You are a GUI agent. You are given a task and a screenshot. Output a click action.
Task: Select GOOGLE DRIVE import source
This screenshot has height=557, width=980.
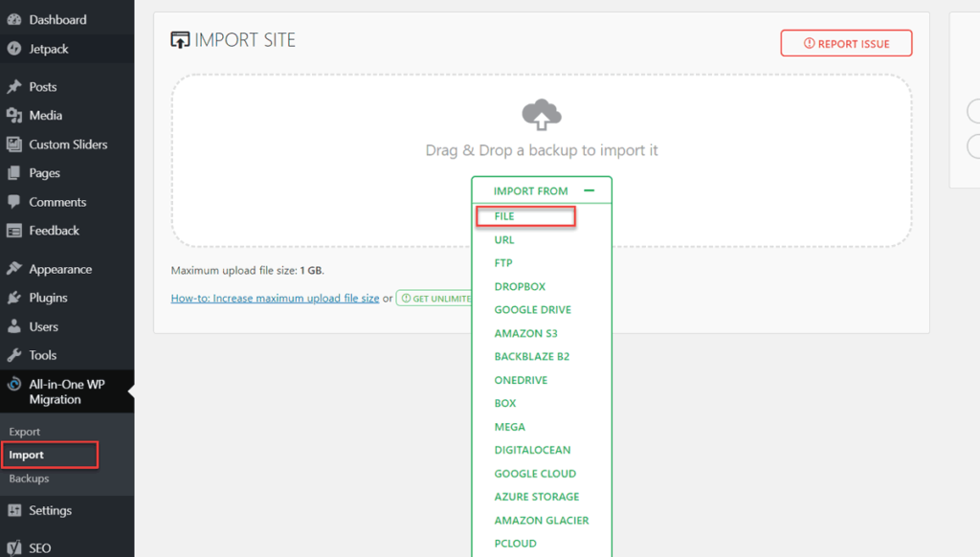[532, 309]
